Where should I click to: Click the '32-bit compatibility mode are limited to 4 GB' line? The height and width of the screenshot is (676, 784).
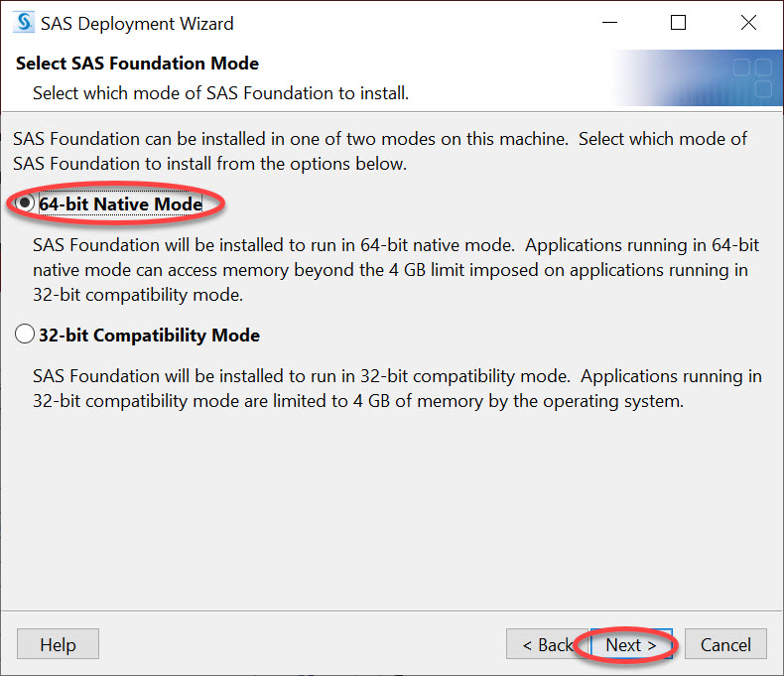[358, 401]
